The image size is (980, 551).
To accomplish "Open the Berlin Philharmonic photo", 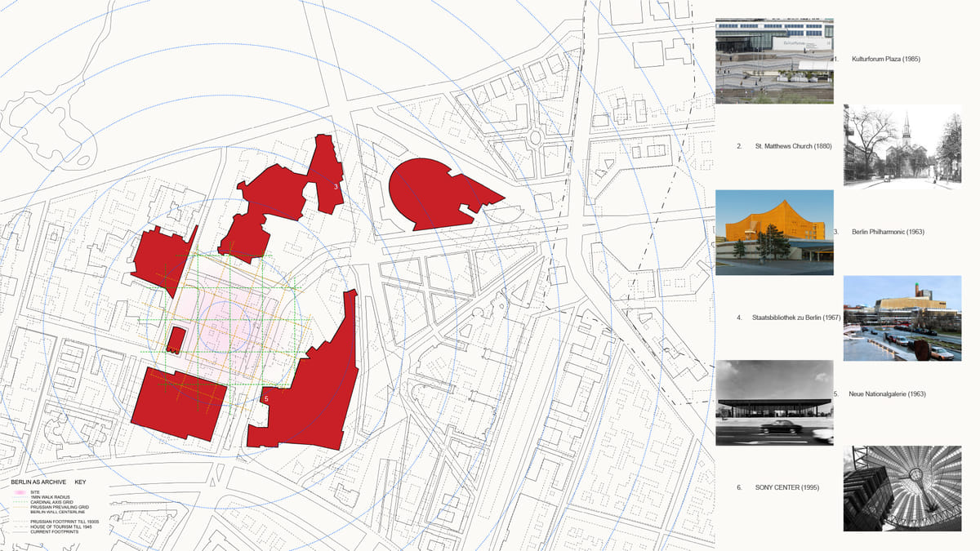I will pos(774,231).
